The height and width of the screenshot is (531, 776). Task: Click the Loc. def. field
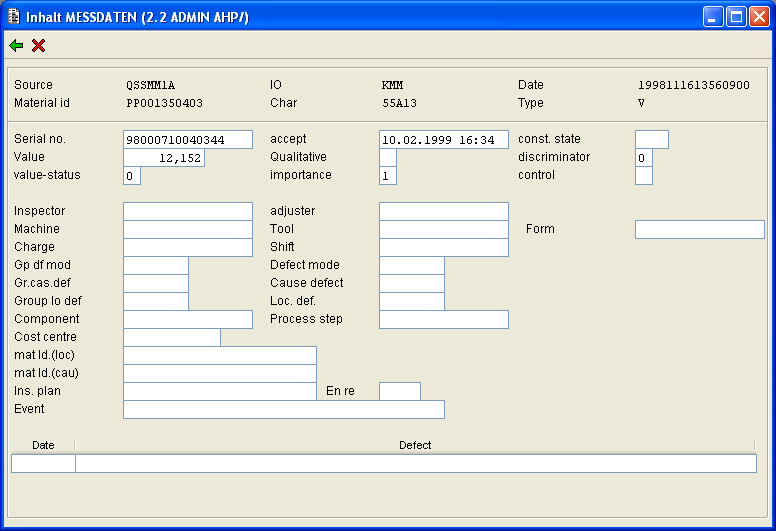(412, 301)
